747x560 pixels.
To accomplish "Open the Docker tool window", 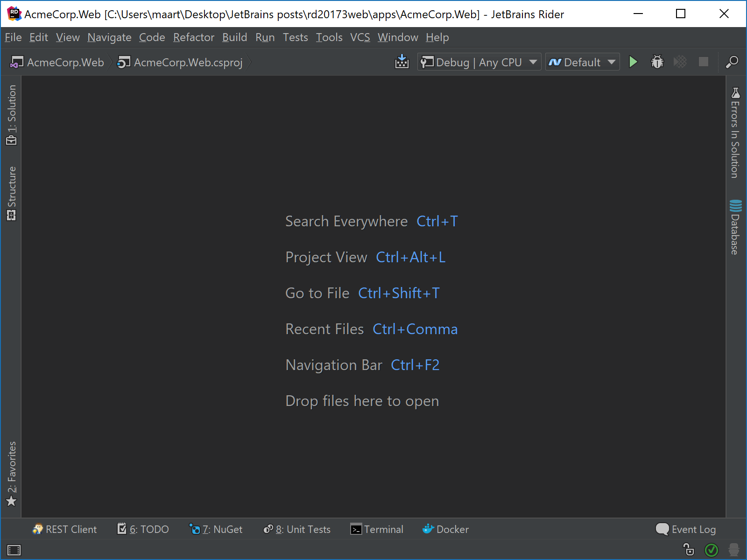I will point(445,529).
